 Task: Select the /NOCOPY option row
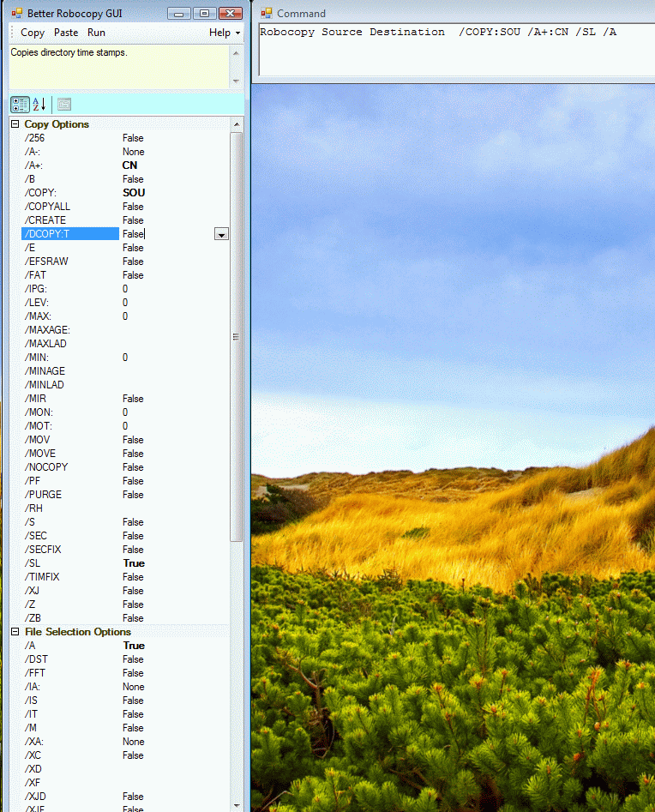126,467
